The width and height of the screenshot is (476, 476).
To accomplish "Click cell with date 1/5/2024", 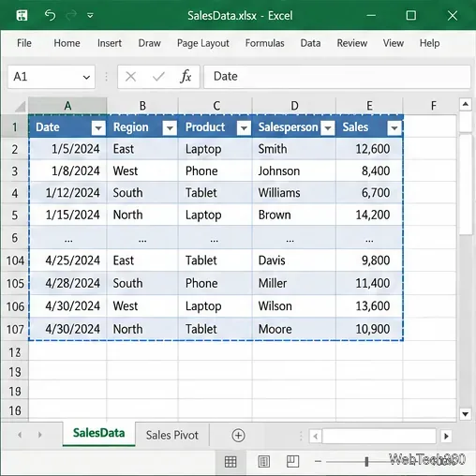I will tap(67, 149).
